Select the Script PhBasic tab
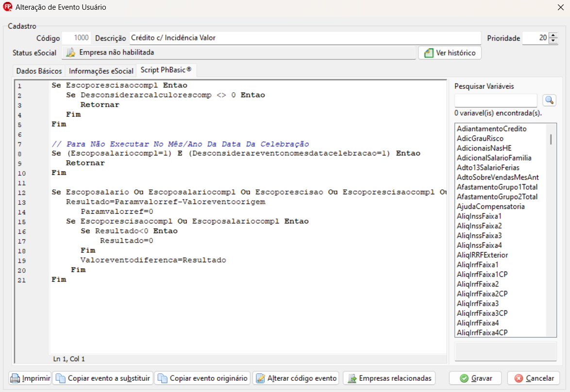Image resolution: width=570 pixels, height=392 pixels. tap(166, 70)
